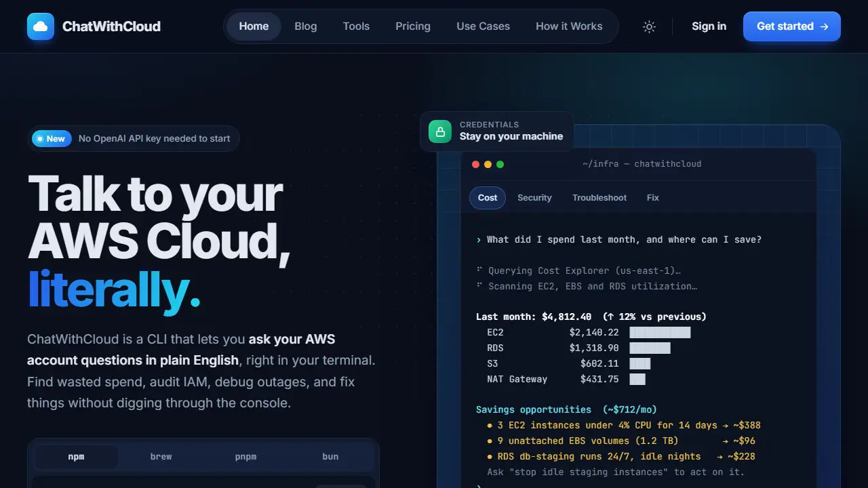Click the ChatWithCloud cloud logo icon
The image size is (868, 488).
41,26
